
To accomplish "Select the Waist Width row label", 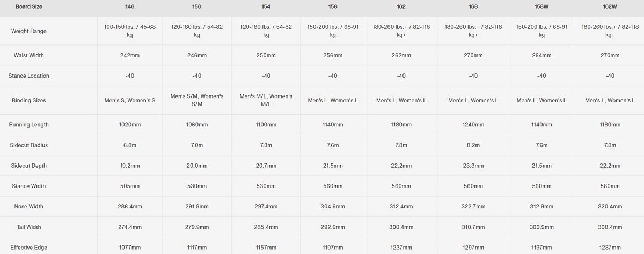I will (29, 55).
